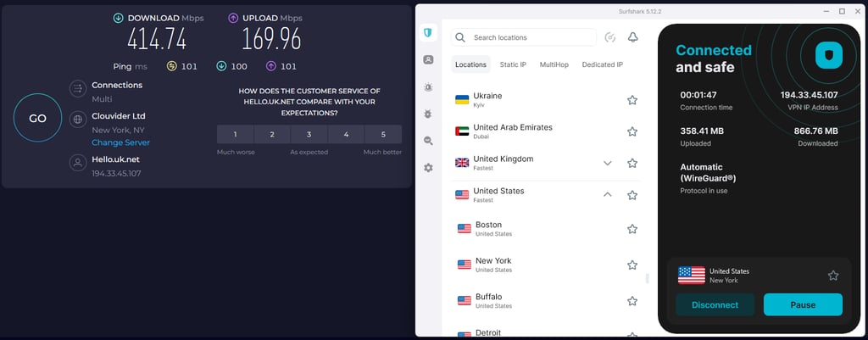Rate customer service 5 Much better

tap(383, 135)
